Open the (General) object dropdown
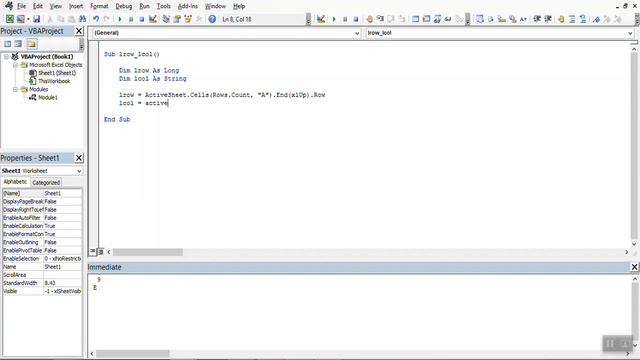Viewport: 640px width, 360px height. (357, 33)
